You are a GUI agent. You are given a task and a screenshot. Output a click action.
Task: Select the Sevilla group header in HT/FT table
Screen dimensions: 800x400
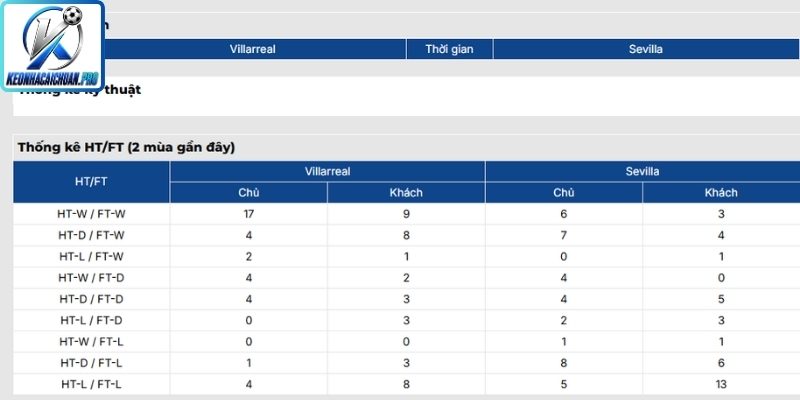click(x=643, y=171)
